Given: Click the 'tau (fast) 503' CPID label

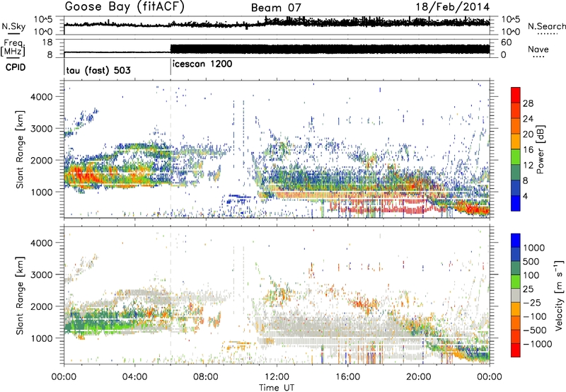Looking at the screenshot, I should tap(98, 70).
